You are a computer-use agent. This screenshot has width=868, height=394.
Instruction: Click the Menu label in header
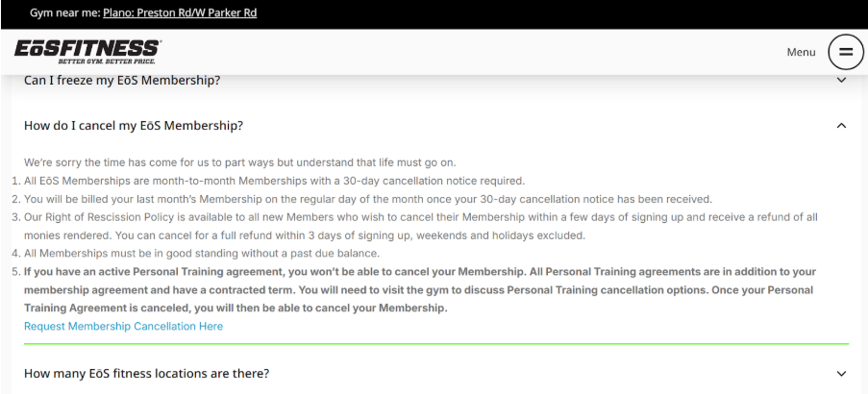801,52
